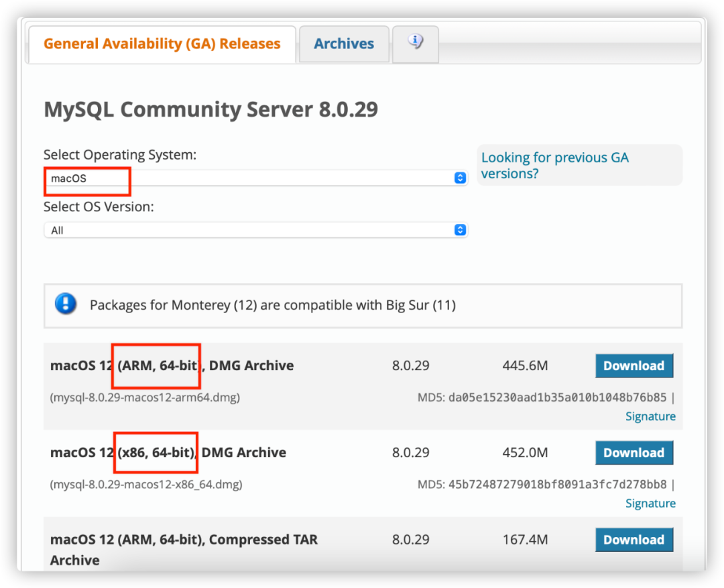Download ARM Compressed TAR Archive
Screen dimensions: 724x588
point(634,540)
